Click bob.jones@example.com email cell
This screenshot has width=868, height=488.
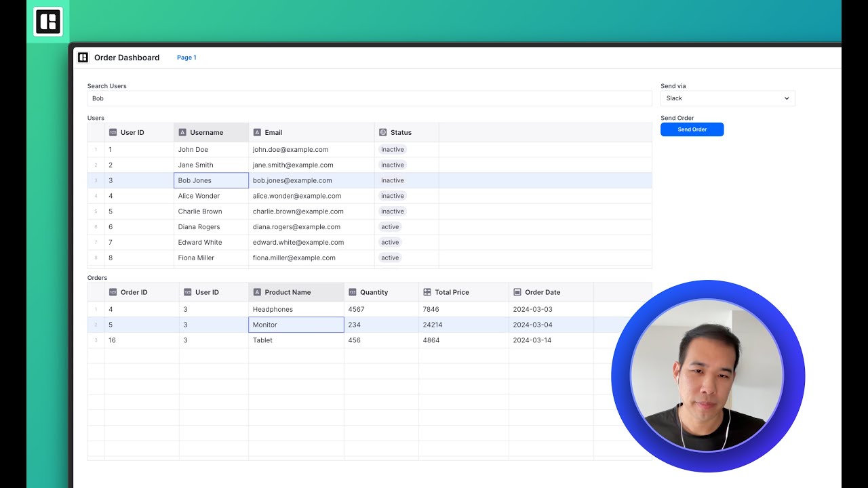point(311,180)
